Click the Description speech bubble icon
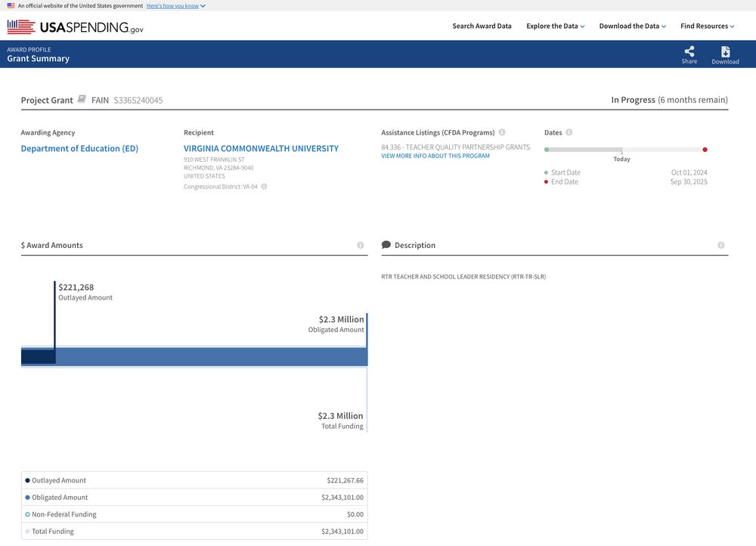Viewport: 756px width, 546px height. [x=386, y=244]
